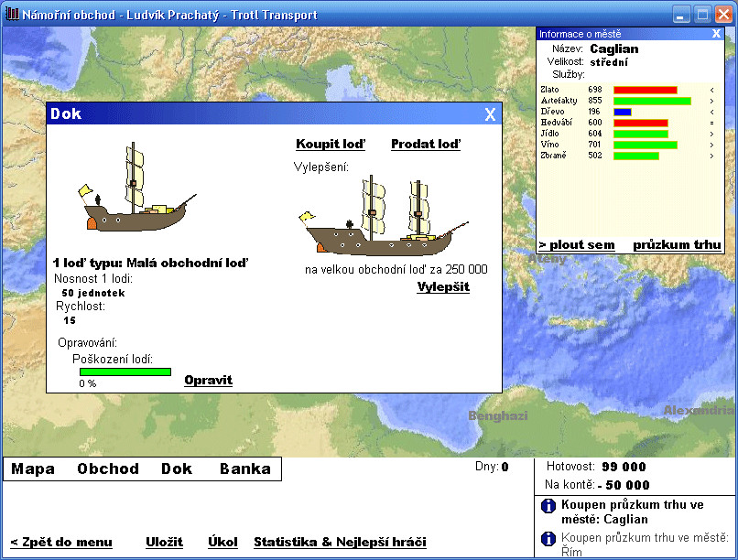
Task: Close the Informace o městě panel
Action: pyautogui.click(x=716, y=34)
